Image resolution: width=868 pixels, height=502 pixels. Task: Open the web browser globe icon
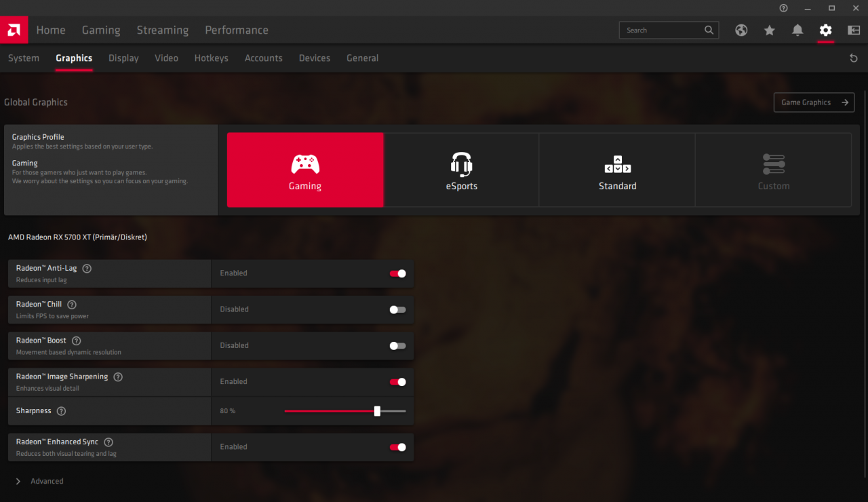(x=741, y=30)
